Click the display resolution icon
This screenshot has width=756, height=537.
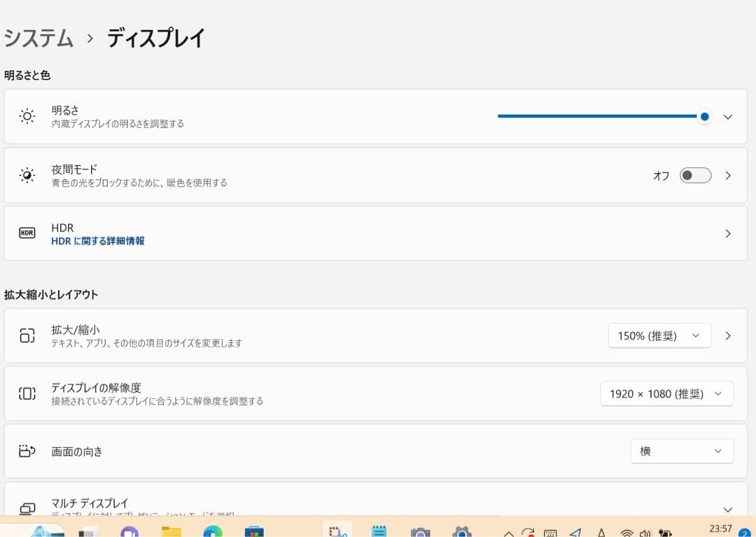click(27, 393)
